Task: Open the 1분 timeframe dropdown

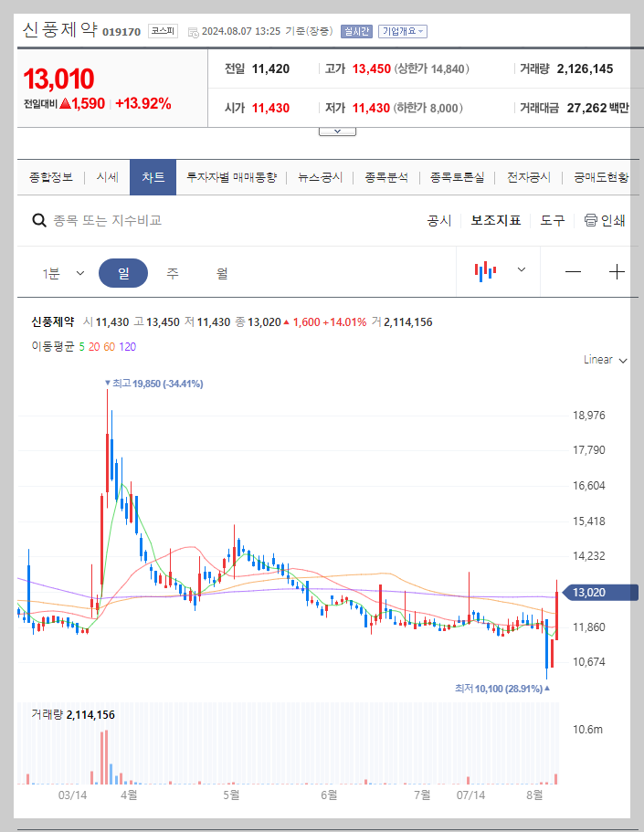Action: [x=62, y=272]
